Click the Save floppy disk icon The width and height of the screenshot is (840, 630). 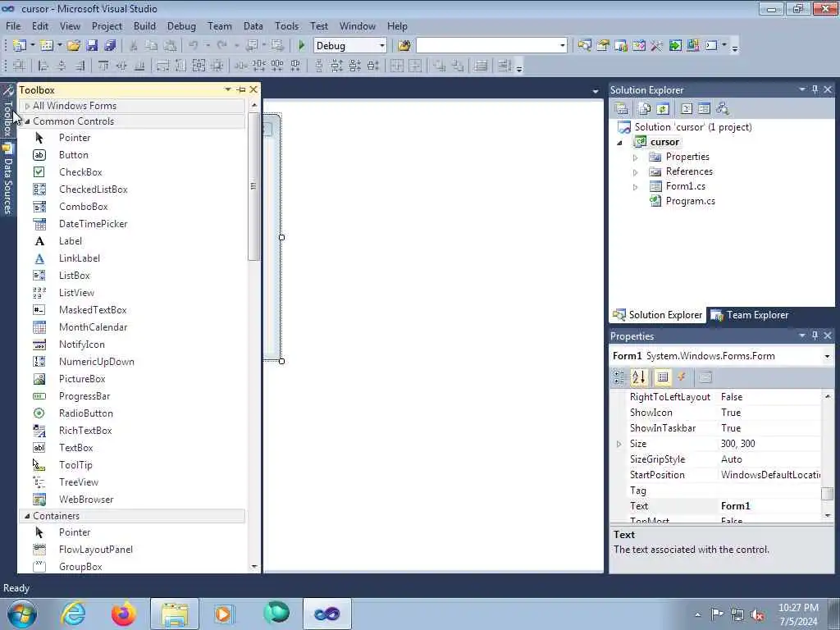point(92,46)
